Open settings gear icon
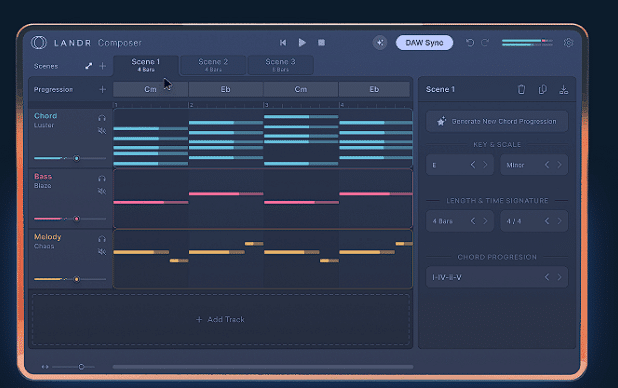This screenshot has height=388, width=618. tap(568, 43)
